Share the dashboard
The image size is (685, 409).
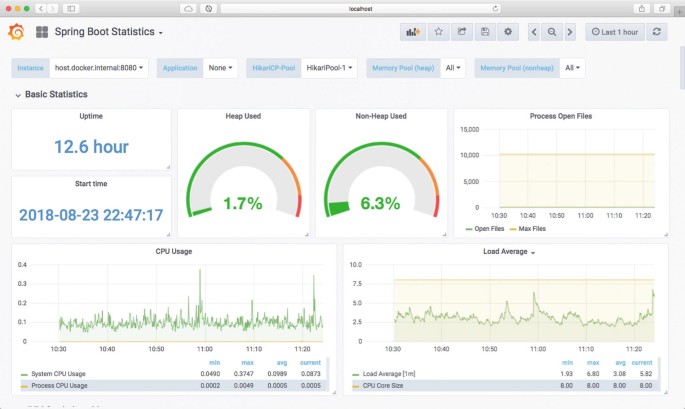462,32
